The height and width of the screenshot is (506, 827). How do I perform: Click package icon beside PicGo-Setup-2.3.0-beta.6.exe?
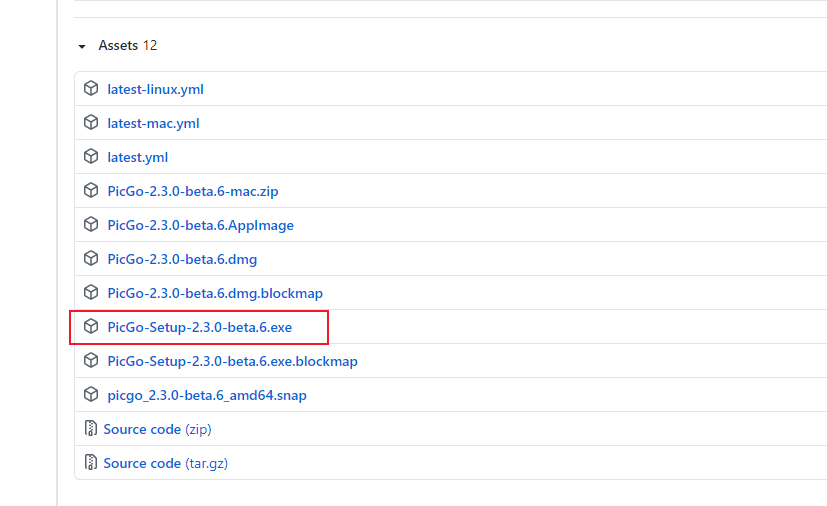91,326
